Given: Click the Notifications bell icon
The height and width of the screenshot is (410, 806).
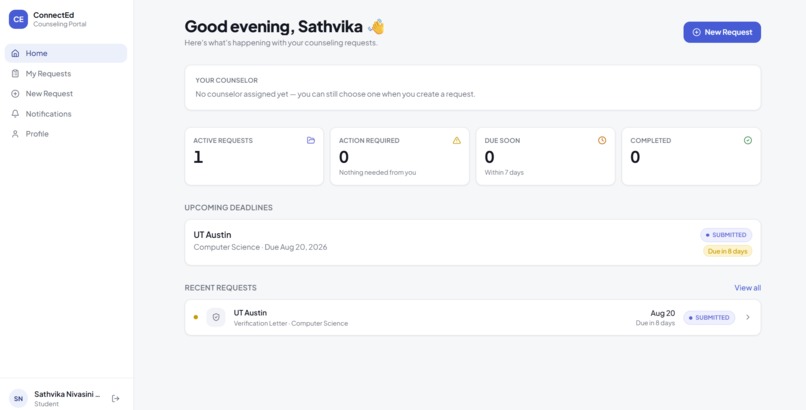Looking at the screenshot, I should pos(15,114).
